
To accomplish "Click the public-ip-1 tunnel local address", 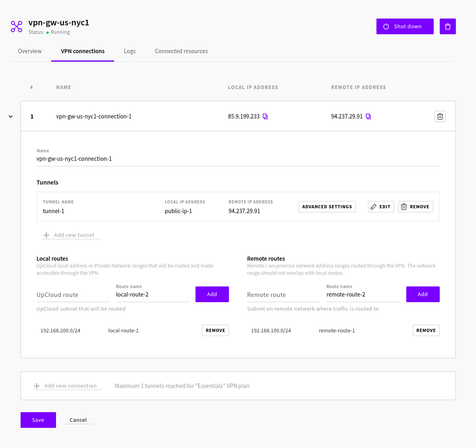I will click(178, 211).
